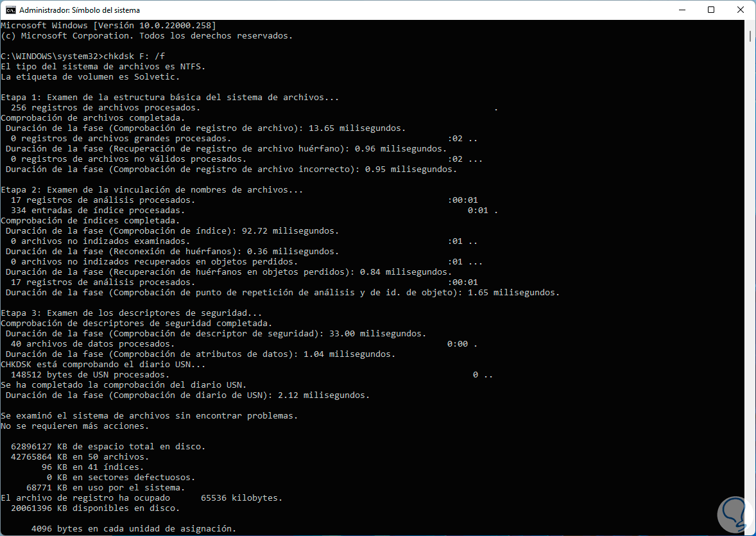Click the 'Etapa 1: Examen de la estructura básica' line
756x536 pixels.
click(x=169, y=97)
